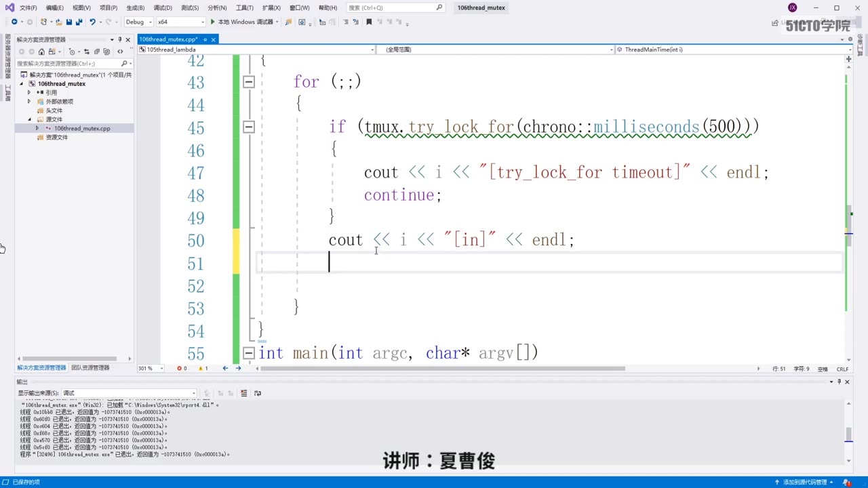
Task: Collapse the main function at line 55
Action: pyautogui.click(x=249, y=353)
